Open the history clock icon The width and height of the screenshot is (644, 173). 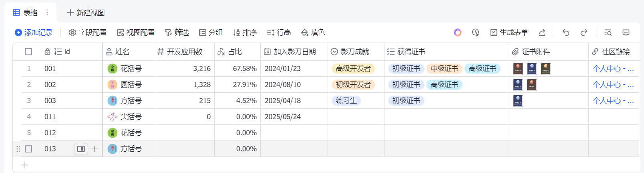(475, 33)
